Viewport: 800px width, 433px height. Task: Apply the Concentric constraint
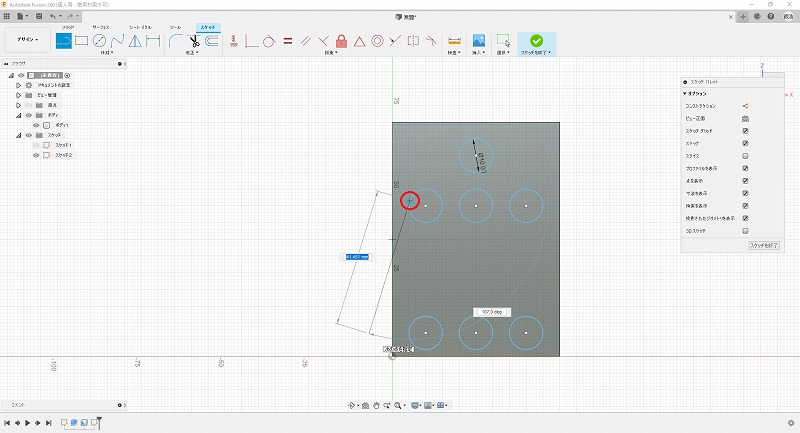coord(377,41)
